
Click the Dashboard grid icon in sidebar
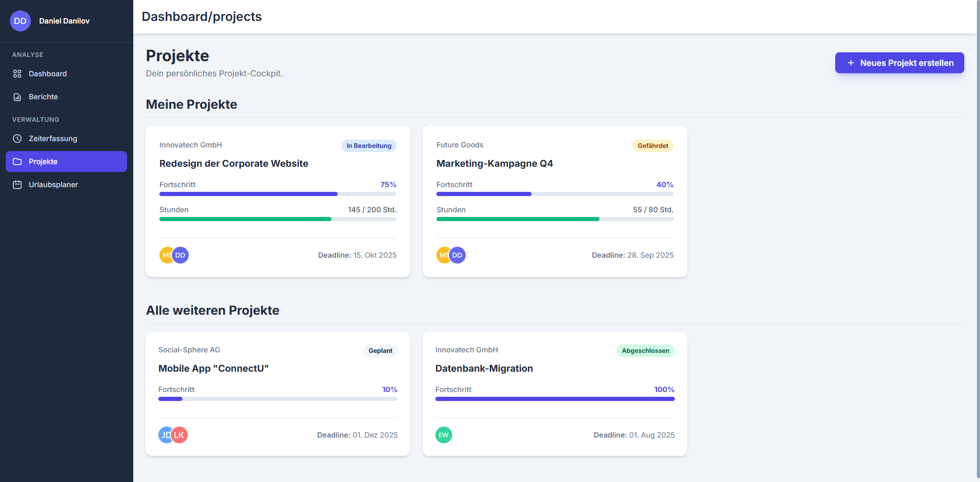pos(17,74)
